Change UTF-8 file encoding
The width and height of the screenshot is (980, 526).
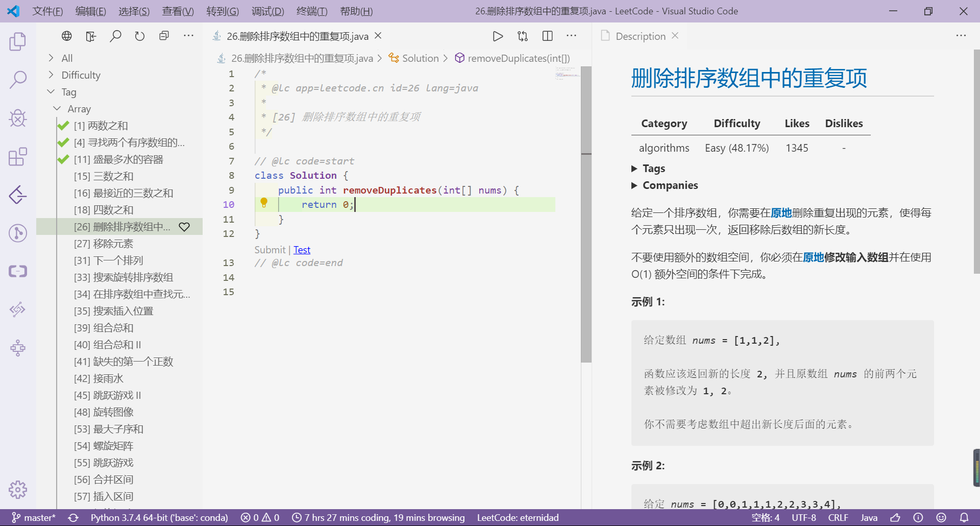point(804,518)
